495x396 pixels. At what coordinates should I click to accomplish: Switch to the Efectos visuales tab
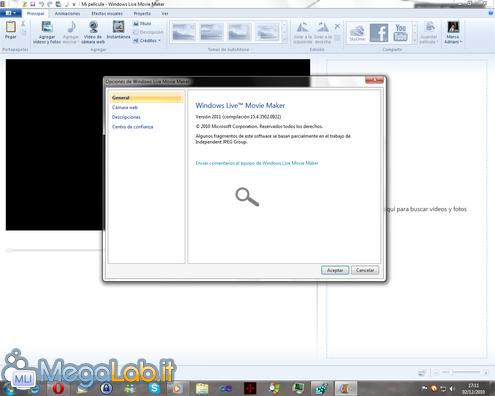pos(107,14)
